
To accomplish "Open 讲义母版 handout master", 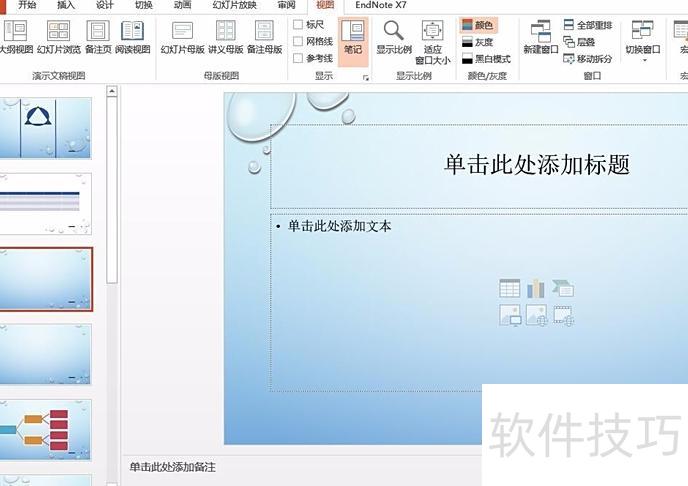I will tap(226, 38).
